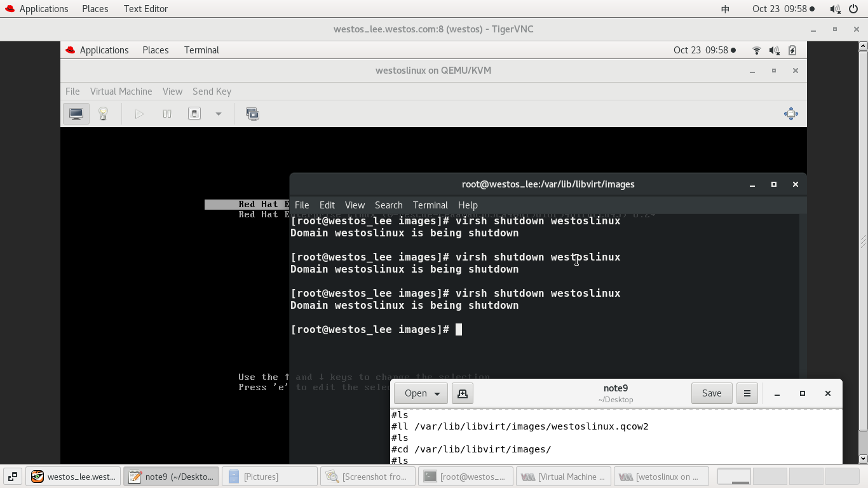Open inner desktop Places menu
This screenshot has width=868, height=488.
click(x=156, y=50)
